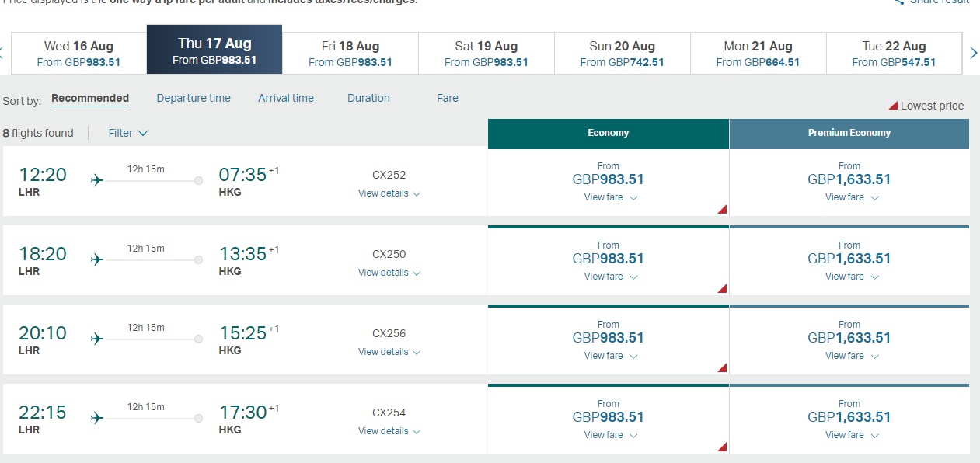Click the next dates arrow in the date carousel
The width and height of the screenshot is (980, 463).
[x=973, y=53]
